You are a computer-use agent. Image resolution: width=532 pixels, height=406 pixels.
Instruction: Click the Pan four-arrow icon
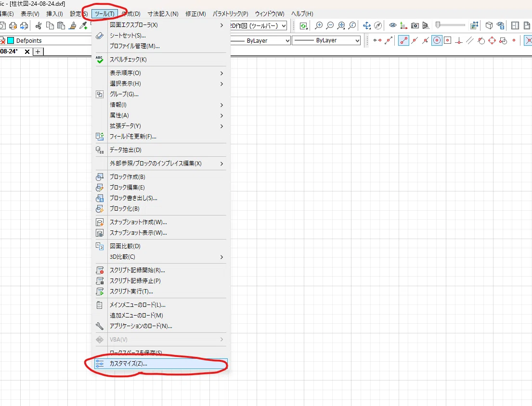(x=367, y=25)
